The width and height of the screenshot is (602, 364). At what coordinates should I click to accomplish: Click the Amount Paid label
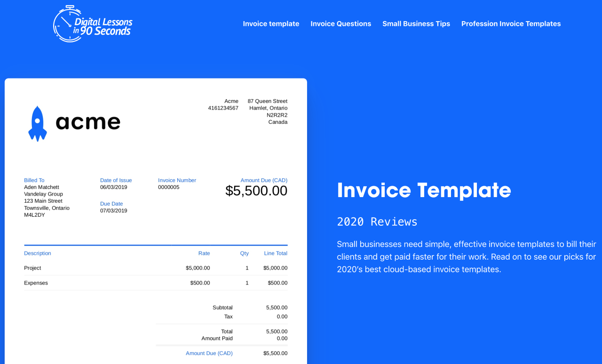217,338
